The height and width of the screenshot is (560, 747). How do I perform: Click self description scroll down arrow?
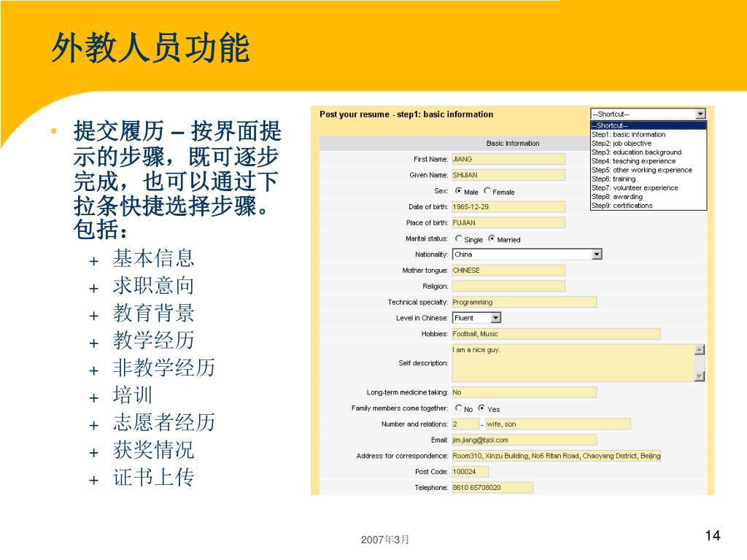(x=700, y=376)
